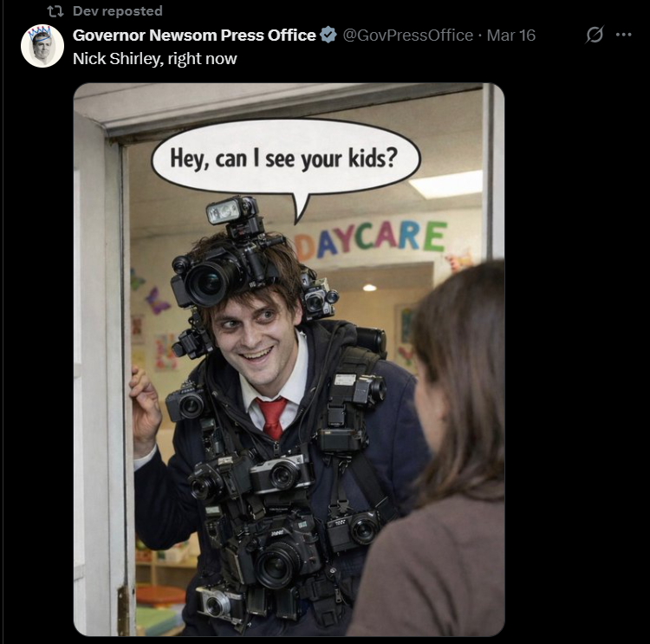Click the "Mar 16" timestamp

(511, 36)
